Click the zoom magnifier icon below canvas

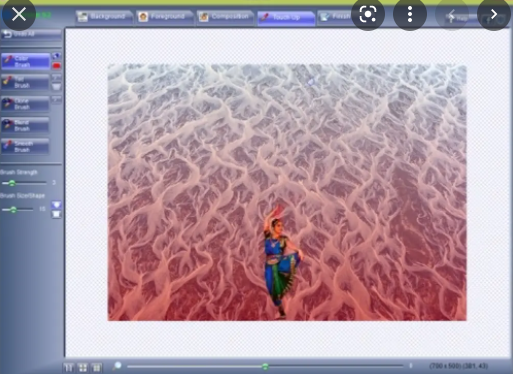[x=117, y=366]
